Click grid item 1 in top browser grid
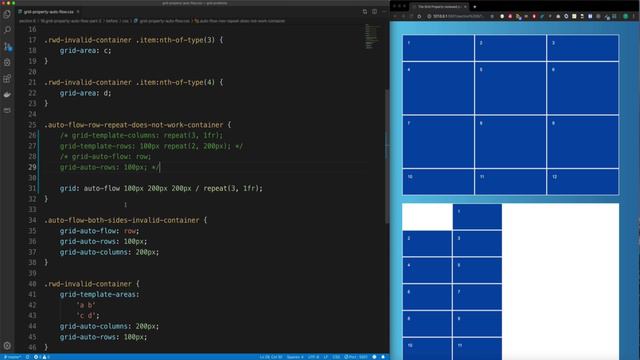640x360 pixels. tap(438, 48)
